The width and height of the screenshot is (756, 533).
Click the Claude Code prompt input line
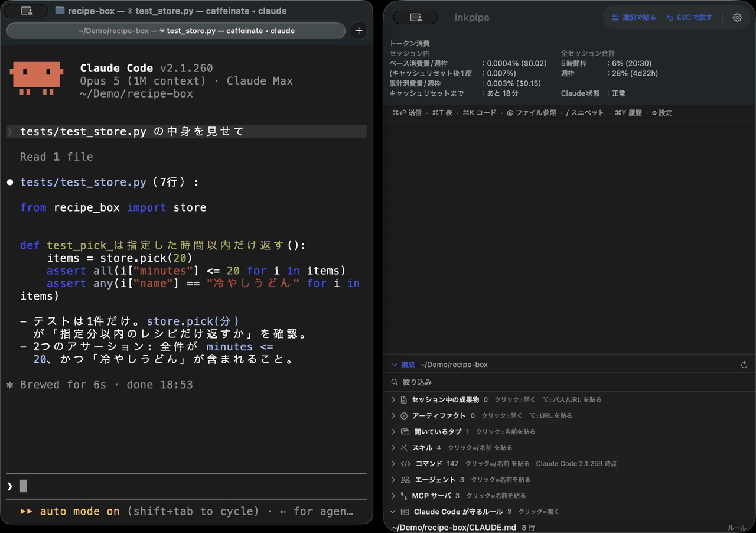(x=187, y=486)
